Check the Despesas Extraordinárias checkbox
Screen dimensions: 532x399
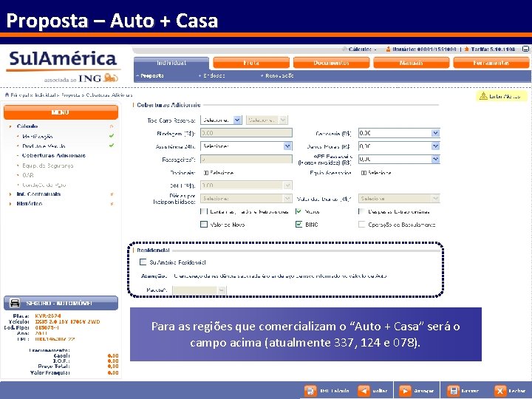coord(361,211)
